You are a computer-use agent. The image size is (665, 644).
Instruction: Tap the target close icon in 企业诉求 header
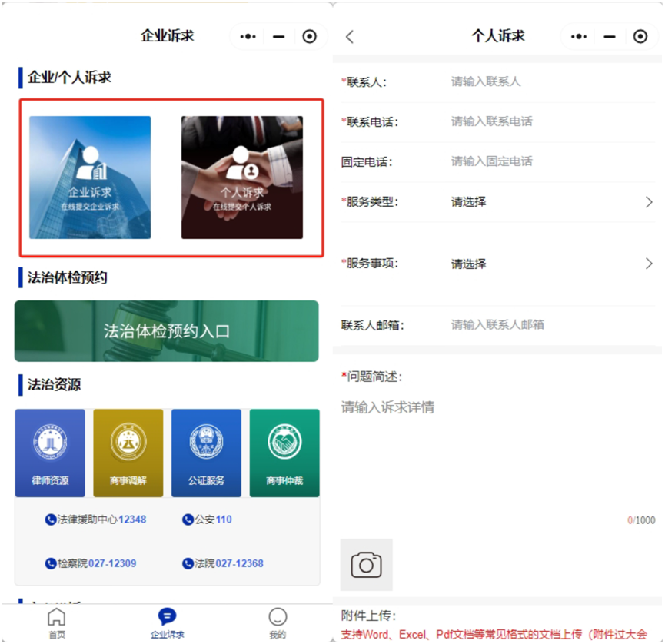[310, 36]
